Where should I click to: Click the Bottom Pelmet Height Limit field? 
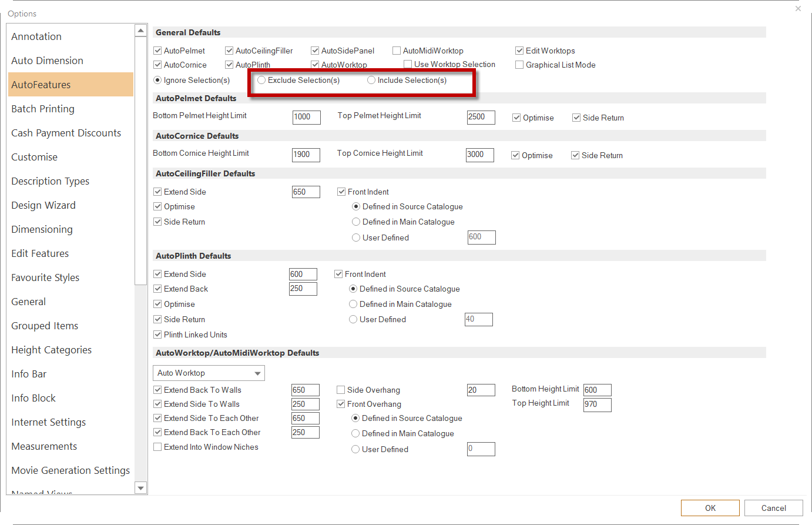tap(307, 117)
